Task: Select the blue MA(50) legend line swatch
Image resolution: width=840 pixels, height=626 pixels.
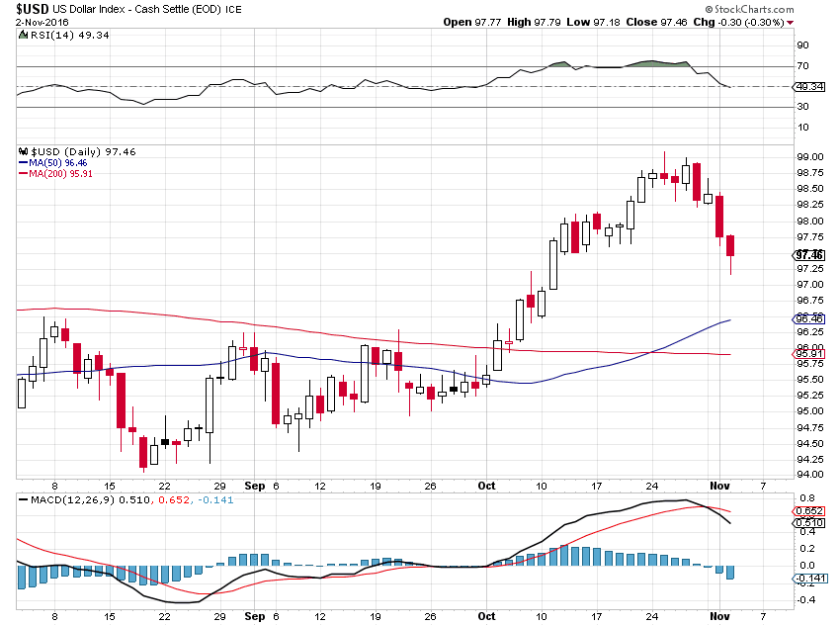Action: click(23, 162)
